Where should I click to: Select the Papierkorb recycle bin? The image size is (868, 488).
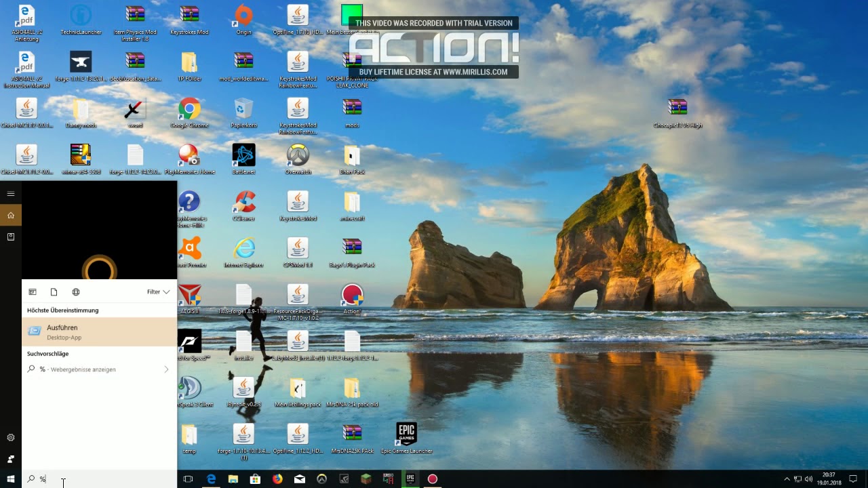[x=243, y=113]
